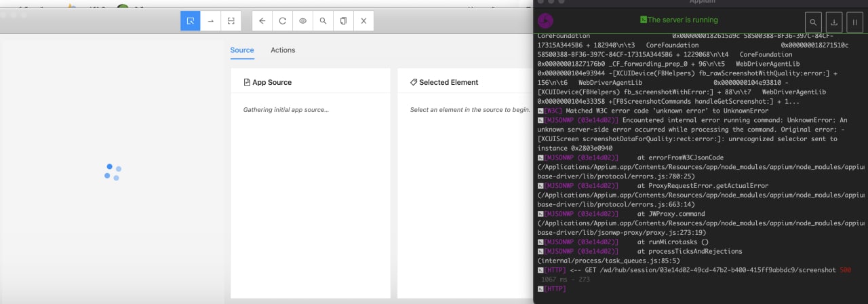Screen dimensions: 868x304
Task: Click the 'at runMicrotasks ()' log line
Action: (x=623, y=242)
